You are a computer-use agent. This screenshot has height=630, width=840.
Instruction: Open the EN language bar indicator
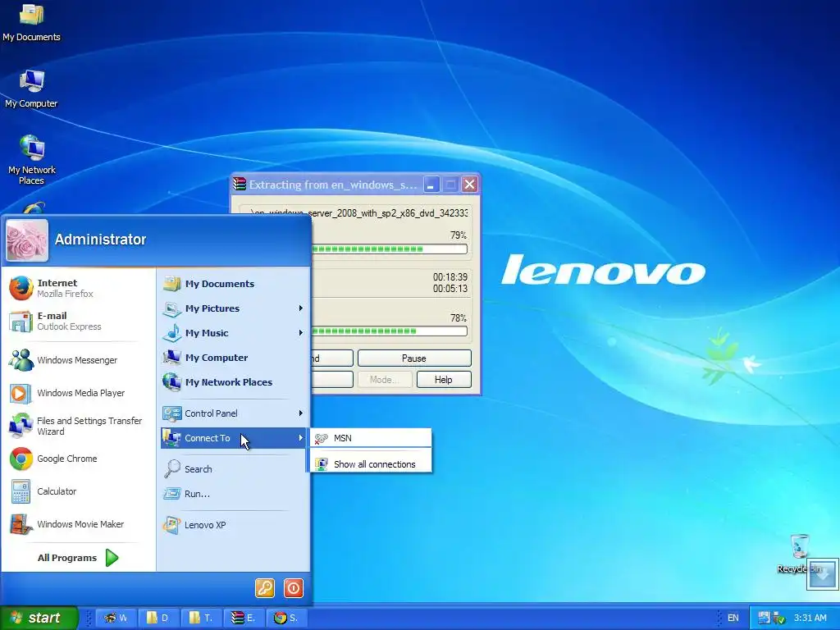(x=733, y=618)
